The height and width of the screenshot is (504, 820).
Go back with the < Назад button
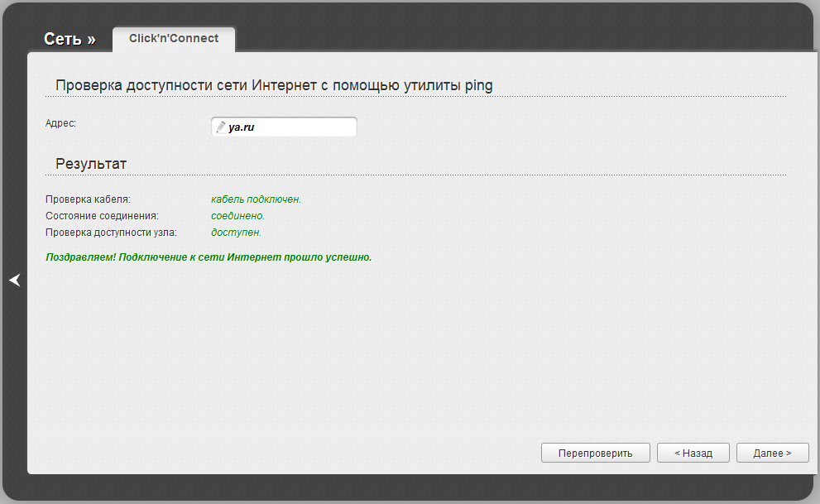pyautogui.click(x=693, y=453)
